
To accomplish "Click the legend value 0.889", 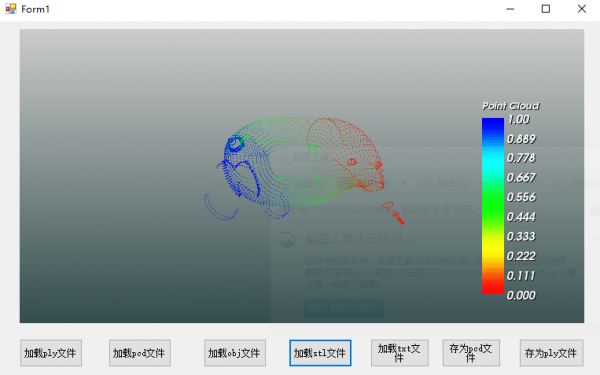I will 521,139.
